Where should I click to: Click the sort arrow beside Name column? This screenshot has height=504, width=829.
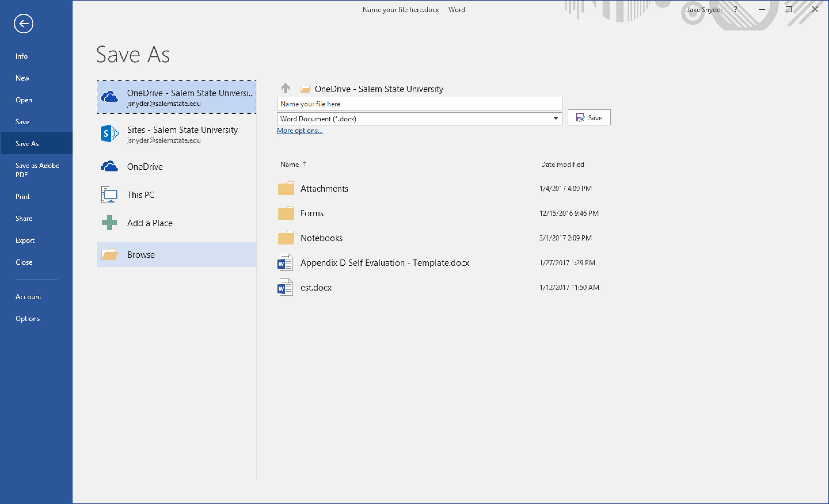click(305, 164)
